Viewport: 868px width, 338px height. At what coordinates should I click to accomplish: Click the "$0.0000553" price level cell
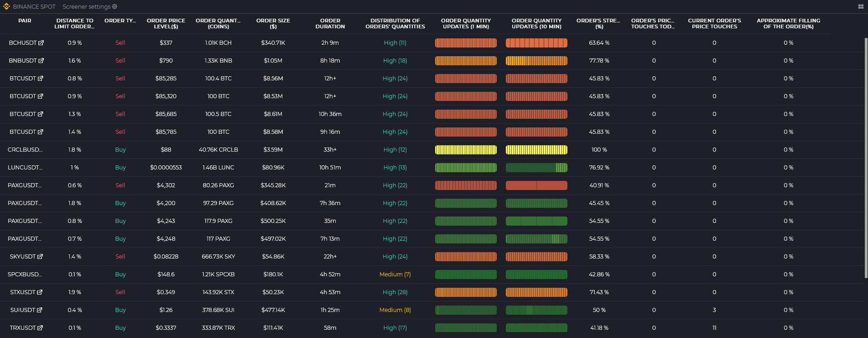coord(166,167)
